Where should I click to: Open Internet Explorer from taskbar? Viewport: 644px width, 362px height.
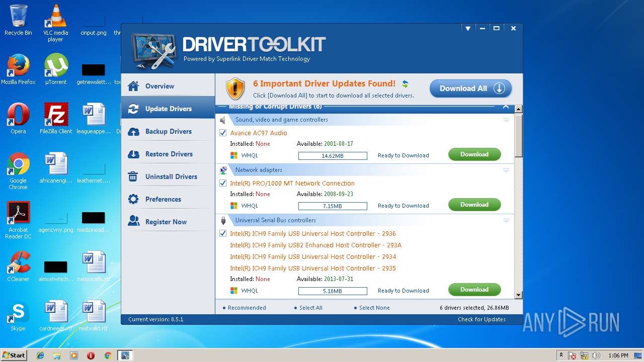click(x=40, y=355)
